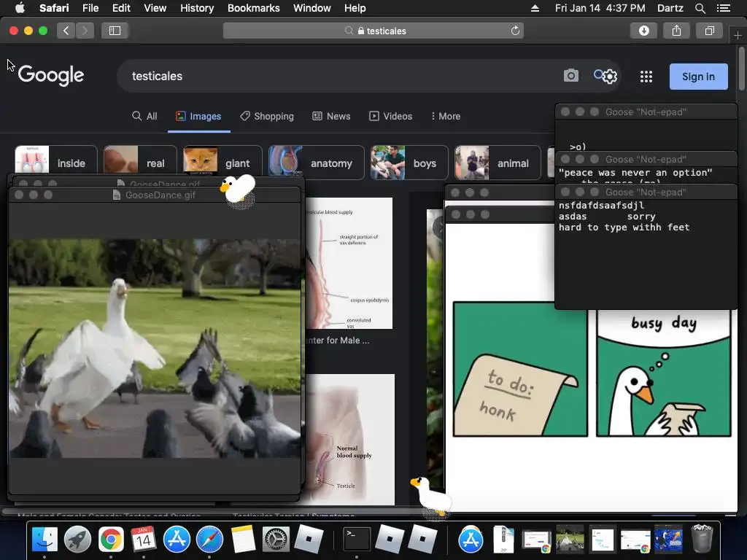Toggle the Safari sidebar button
This screenshot has height=560, width=747.
coord(115,31)
